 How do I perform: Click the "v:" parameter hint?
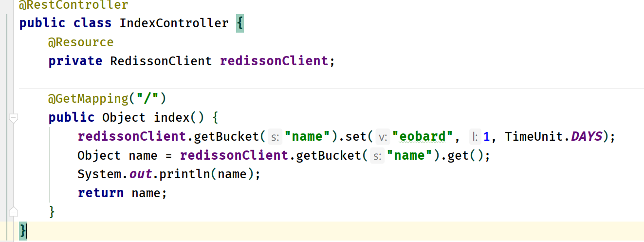pos(382,137)
